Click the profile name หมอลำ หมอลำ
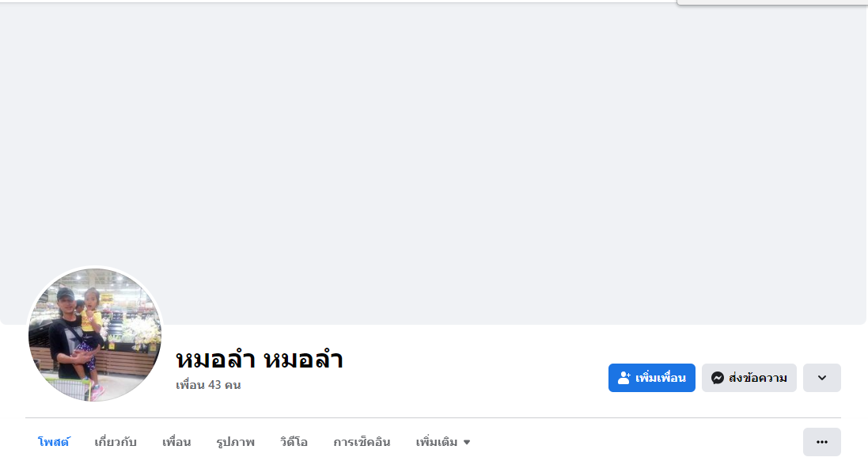Screen dimensions: 868x461 tap(259, 360)
